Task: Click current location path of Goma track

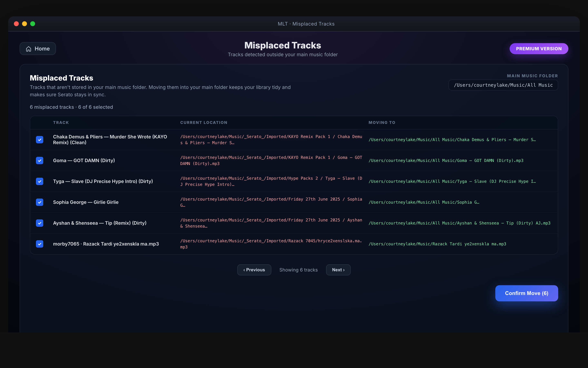Action: tap(271, 161)
